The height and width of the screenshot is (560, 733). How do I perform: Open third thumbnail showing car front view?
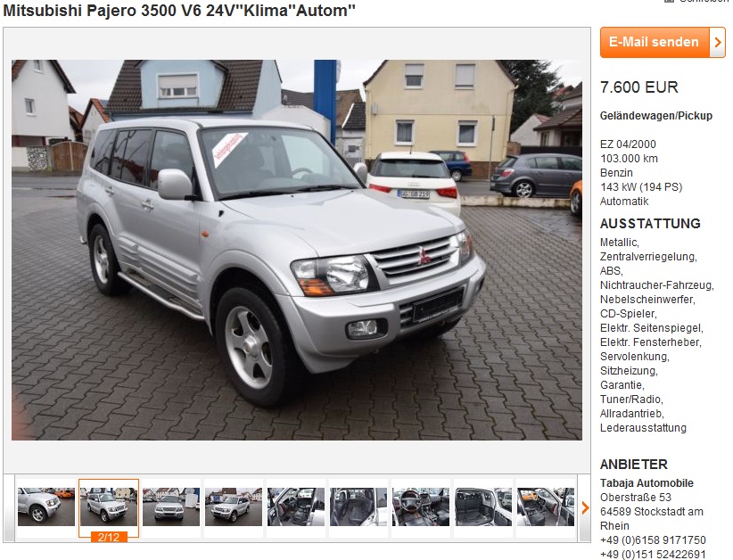[x=171, y=506]
